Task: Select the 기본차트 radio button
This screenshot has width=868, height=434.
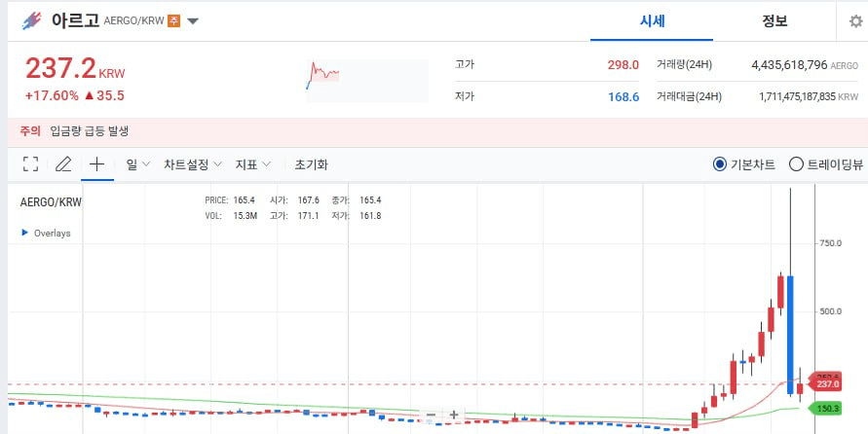Action: [x=719, y=164]
